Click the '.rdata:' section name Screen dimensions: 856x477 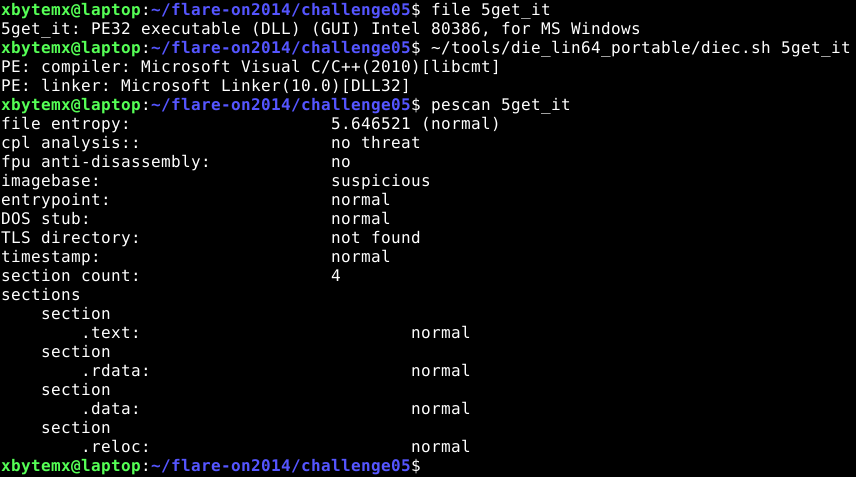[x=116, y=371]
